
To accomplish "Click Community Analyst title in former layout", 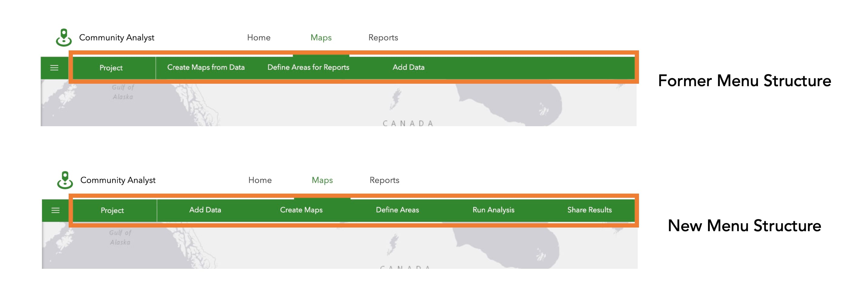I will [117, 37].
